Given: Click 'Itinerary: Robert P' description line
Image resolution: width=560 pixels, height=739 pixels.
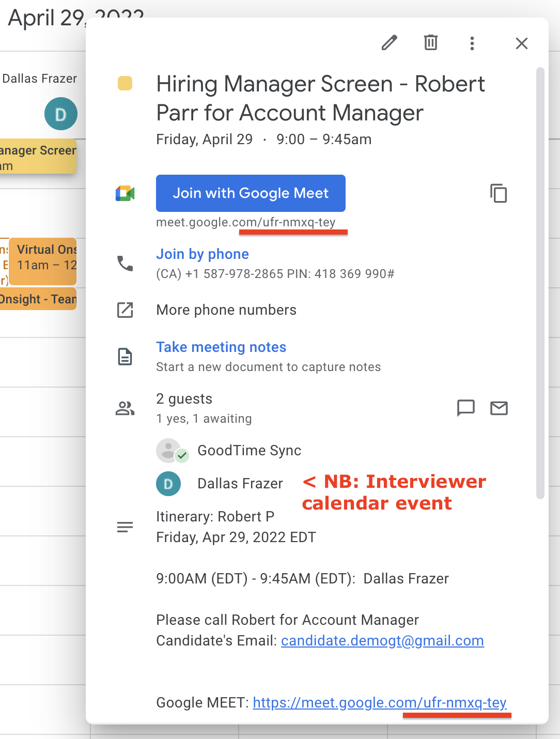Looking at the screenshot, I should (215, 517).
